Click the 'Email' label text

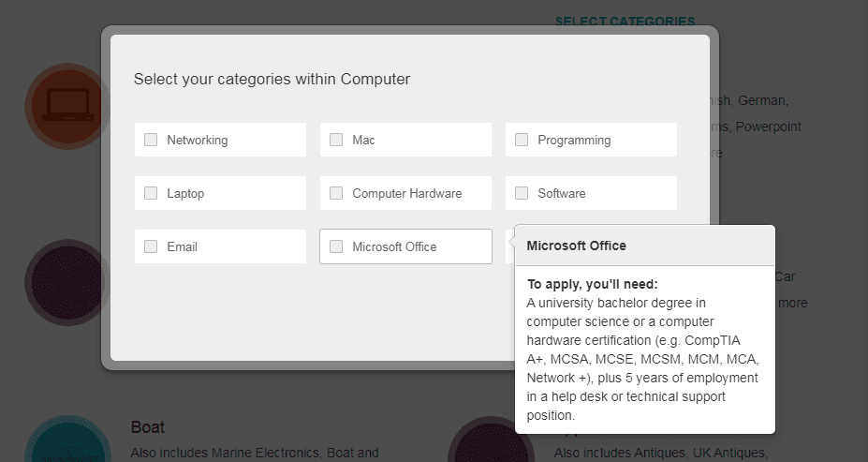(183, 246)
